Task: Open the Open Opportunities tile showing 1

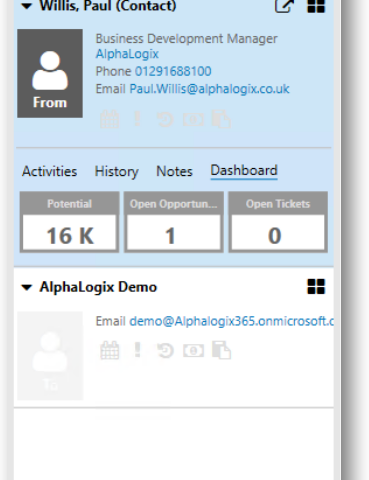Action: [174, 222]
